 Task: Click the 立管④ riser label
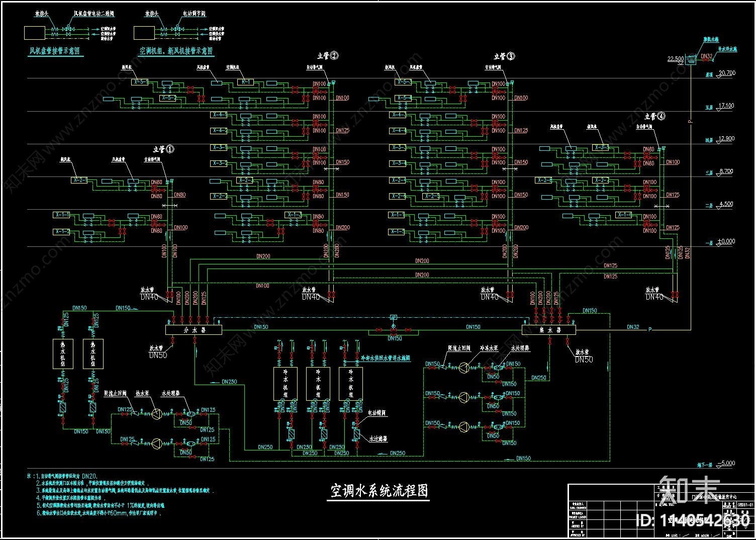tap(655, 116)
